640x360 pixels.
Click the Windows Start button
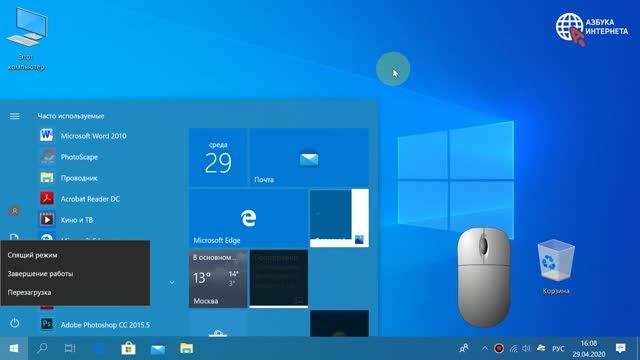pyautogui.click(x=14, y=348)
